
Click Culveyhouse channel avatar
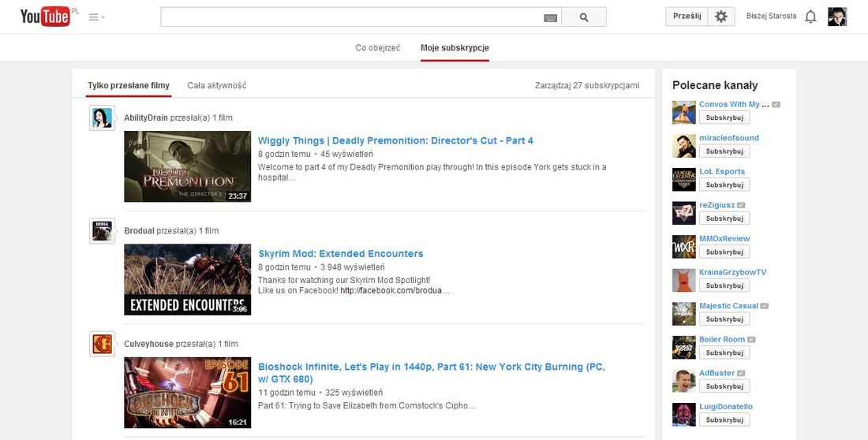coord(103,344)
